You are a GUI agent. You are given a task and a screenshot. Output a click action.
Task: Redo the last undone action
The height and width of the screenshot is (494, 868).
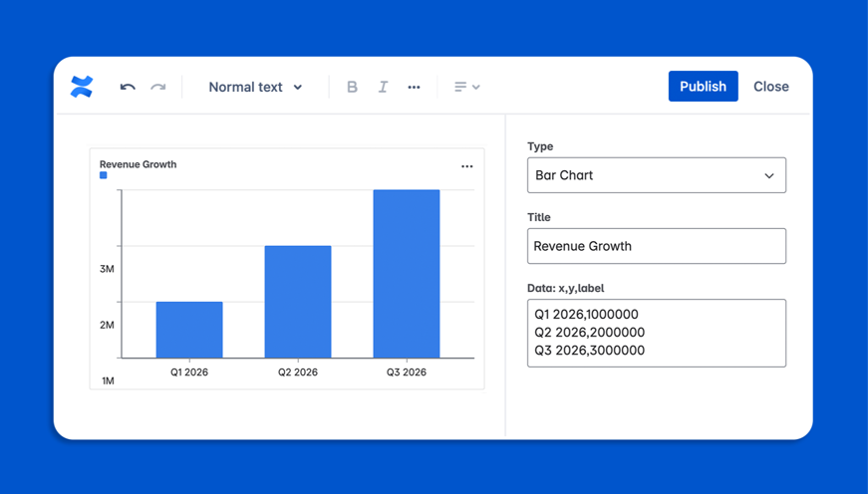(x=157, y=87)
